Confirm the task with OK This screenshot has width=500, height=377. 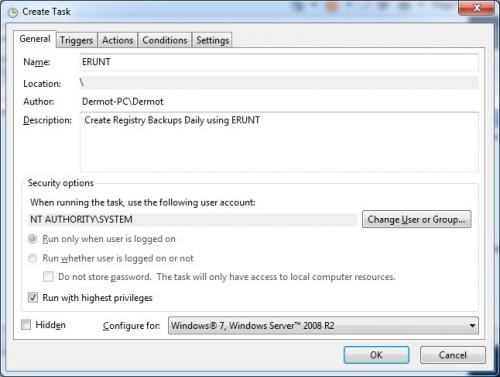[x=376, y=355]
